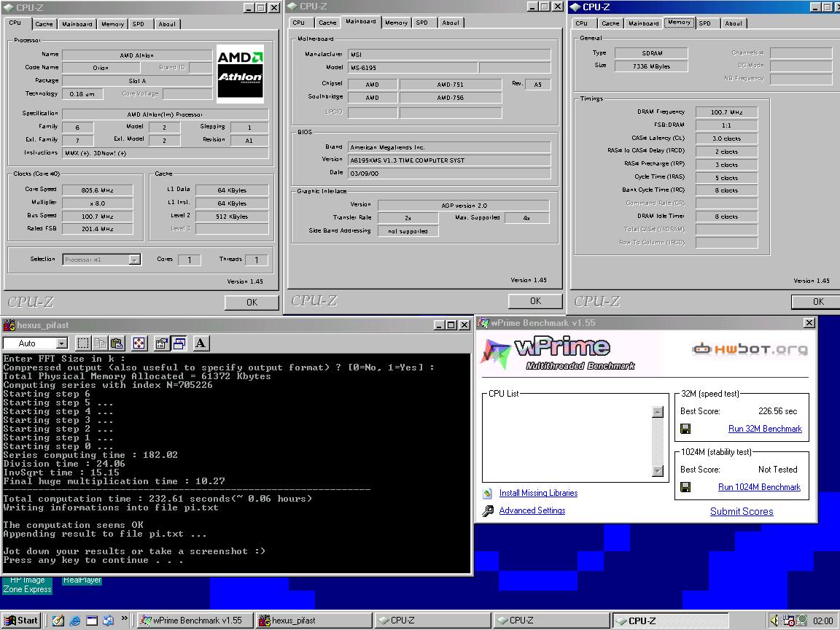This screenshot has height=630, width=840.
Task: Launch Outlook Express from the quick launch bar
Action: 108,621
